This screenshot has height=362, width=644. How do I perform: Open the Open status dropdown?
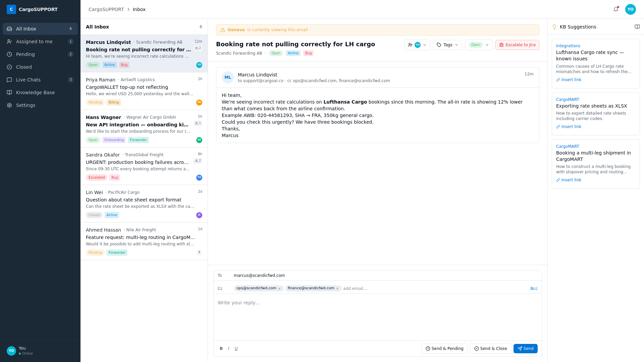pos(479,45)
